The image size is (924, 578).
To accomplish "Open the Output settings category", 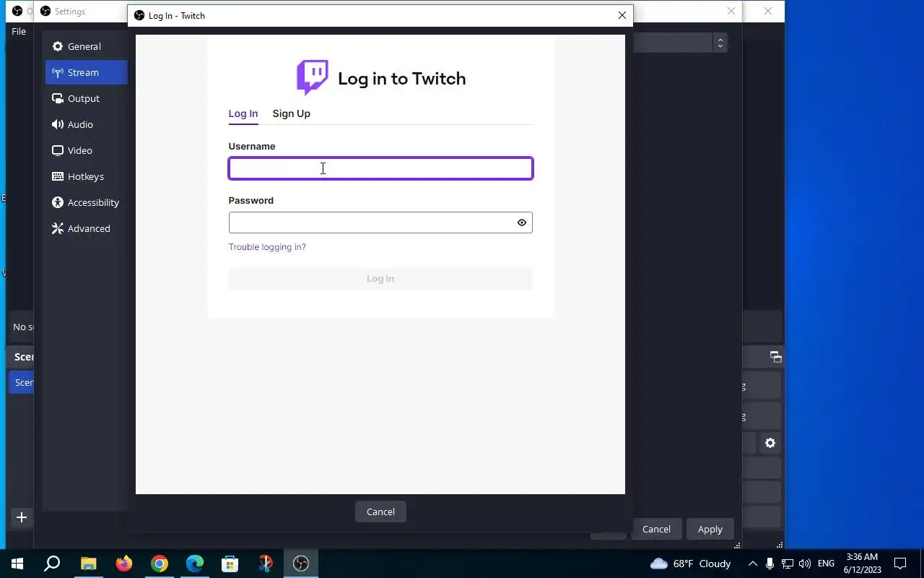I will tap(86, 98).
